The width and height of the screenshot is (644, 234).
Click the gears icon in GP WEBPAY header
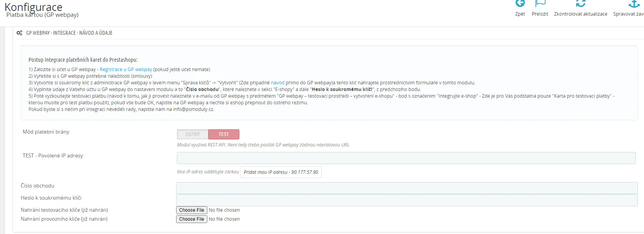point(19,33)
